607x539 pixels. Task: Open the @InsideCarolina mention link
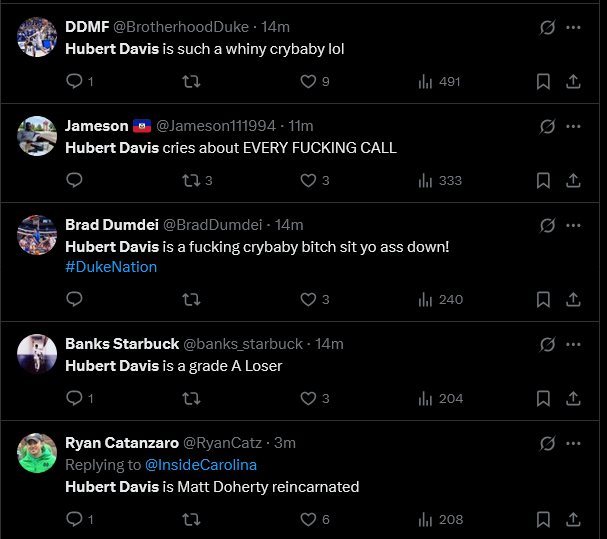point(201,465)
